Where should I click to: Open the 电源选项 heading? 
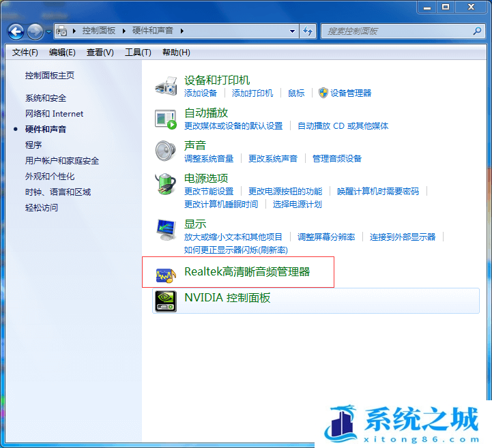[206, 179]
